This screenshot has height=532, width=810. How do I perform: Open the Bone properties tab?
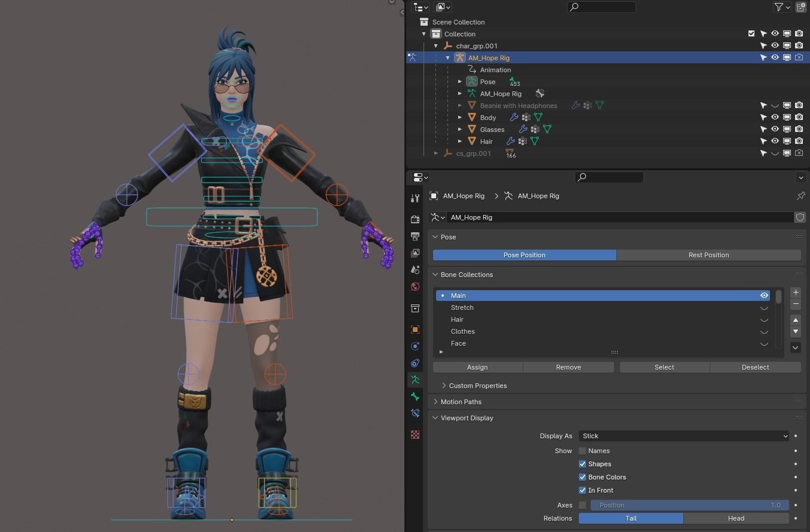(415, 396)
